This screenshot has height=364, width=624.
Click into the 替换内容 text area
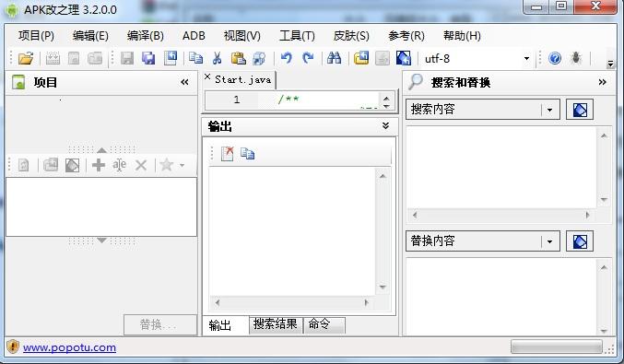click(501, 297)
